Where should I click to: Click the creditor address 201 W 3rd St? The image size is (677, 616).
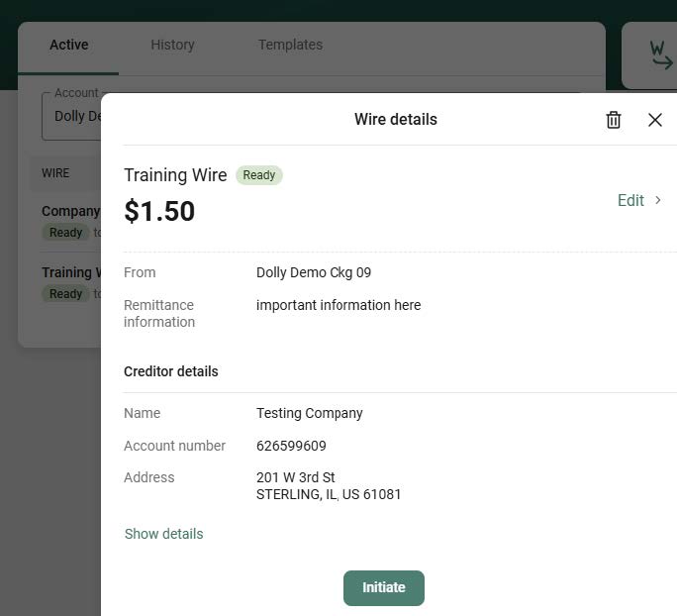(296, 477)
